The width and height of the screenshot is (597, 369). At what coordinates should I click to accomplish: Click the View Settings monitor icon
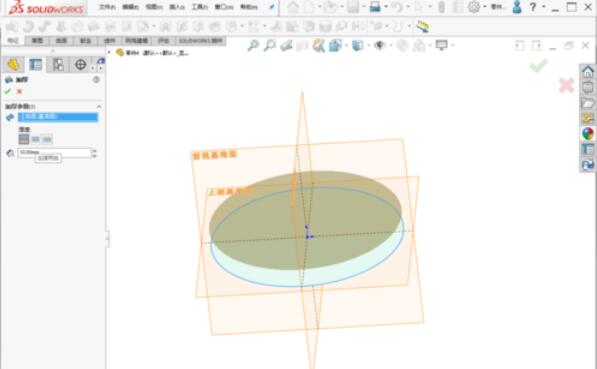pyautogui.click(x=441, y=45)
